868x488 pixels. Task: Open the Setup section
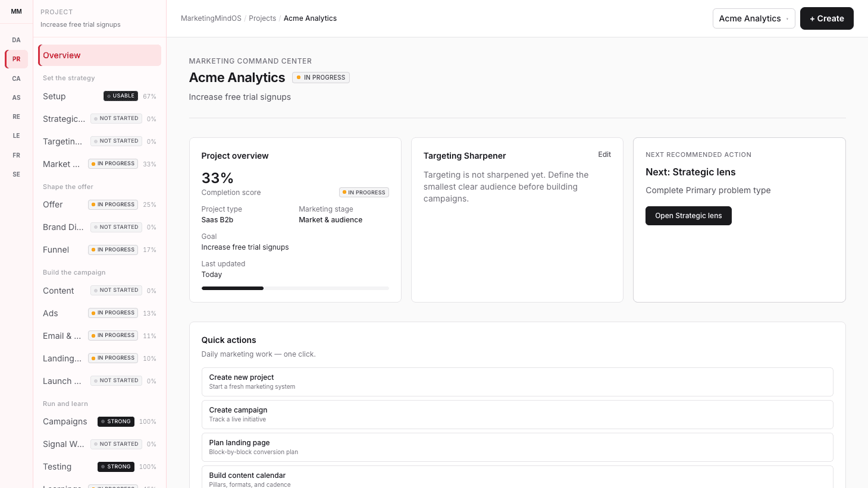[x=99, y=96]
